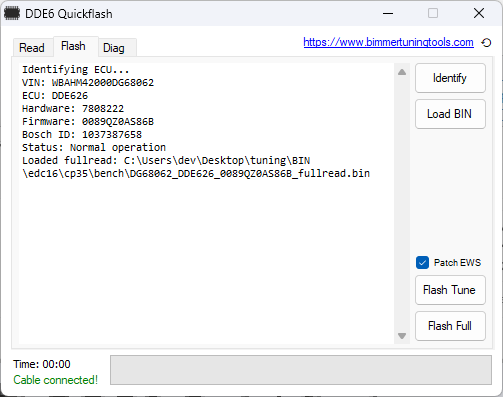Click the disabled maximize window button
503x397 pixels.
click(x=433, y=14)
